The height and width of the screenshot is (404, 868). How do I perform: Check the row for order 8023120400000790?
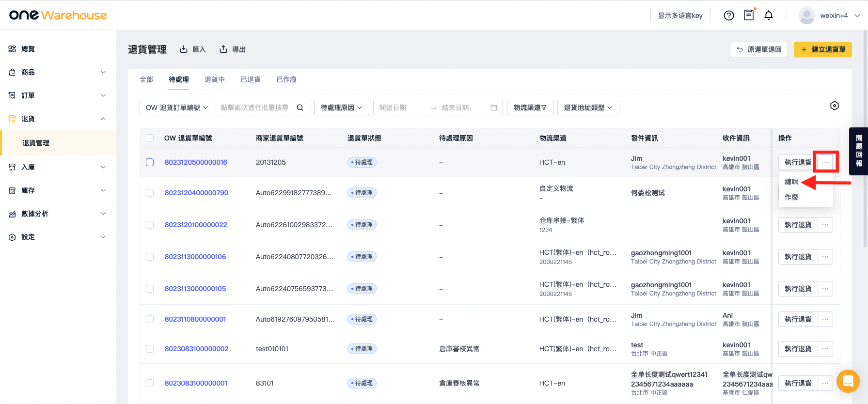[x=150, y=193]
